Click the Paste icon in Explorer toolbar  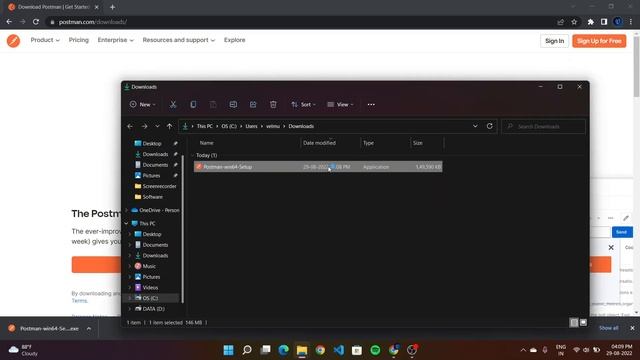pos(213,104)
